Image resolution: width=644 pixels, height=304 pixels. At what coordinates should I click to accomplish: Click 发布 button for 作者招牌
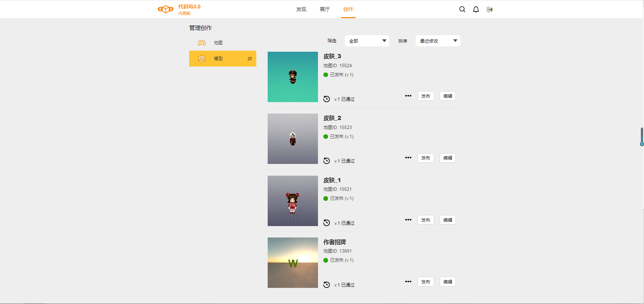[426, 281]
